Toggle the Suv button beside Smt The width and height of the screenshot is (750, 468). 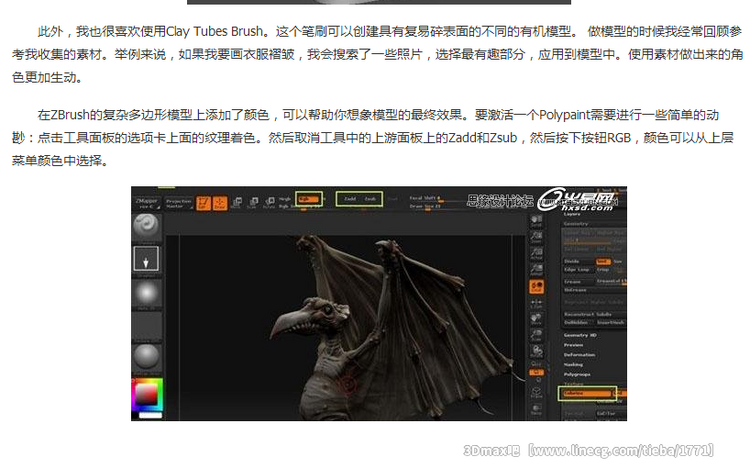[x=618, y=261]
